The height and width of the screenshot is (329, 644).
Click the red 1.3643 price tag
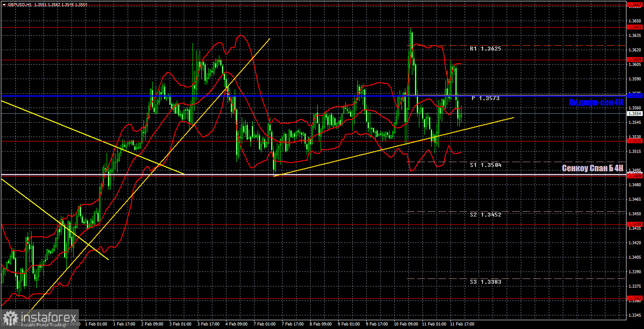[635, 27]
